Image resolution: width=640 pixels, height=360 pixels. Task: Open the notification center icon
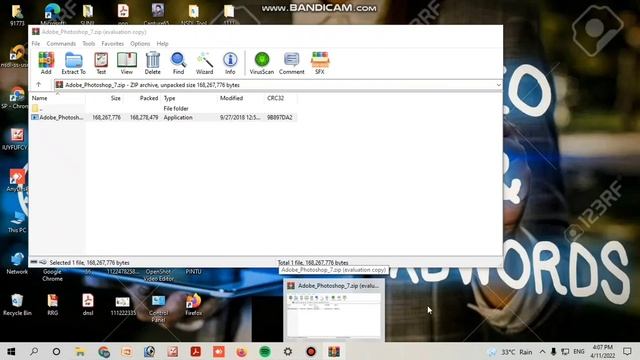(627, 351)
